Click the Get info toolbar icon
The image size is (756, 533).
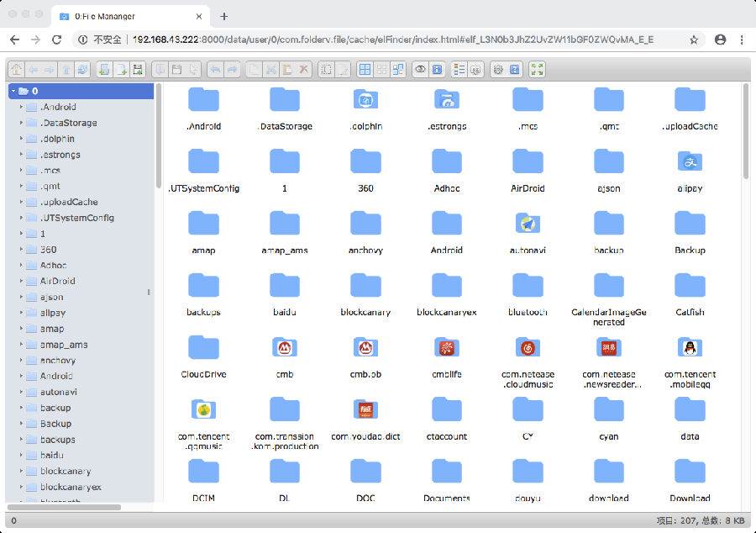438,70
